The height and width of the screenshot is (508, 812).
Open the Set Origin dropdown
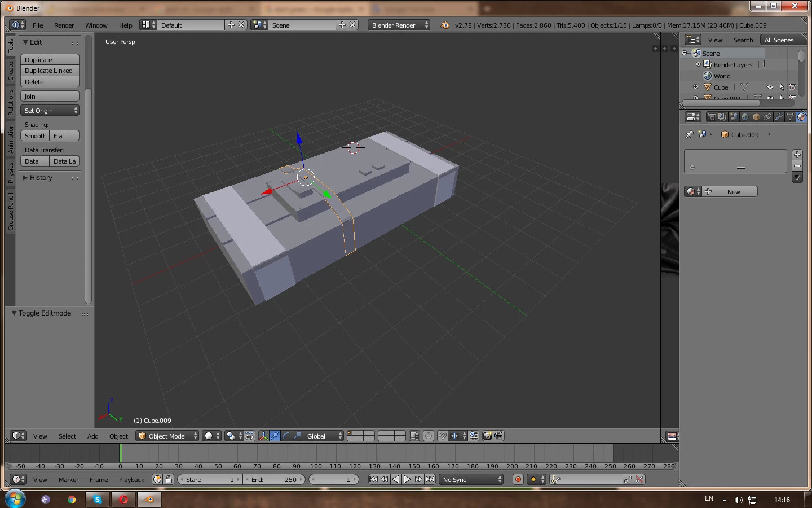50,110
